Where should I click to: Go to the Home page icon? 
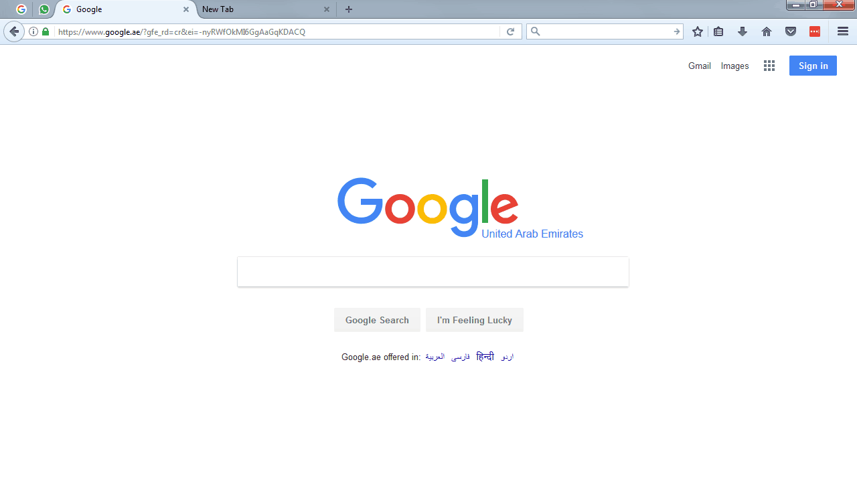pos(767,31)
